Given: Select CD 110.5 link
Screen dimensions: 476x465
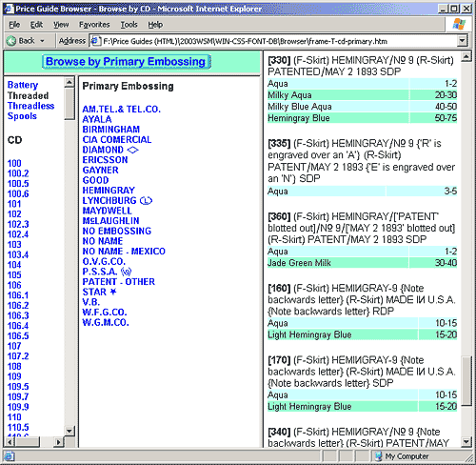Looking at the screenshot, I should click(x=18, y=427).
